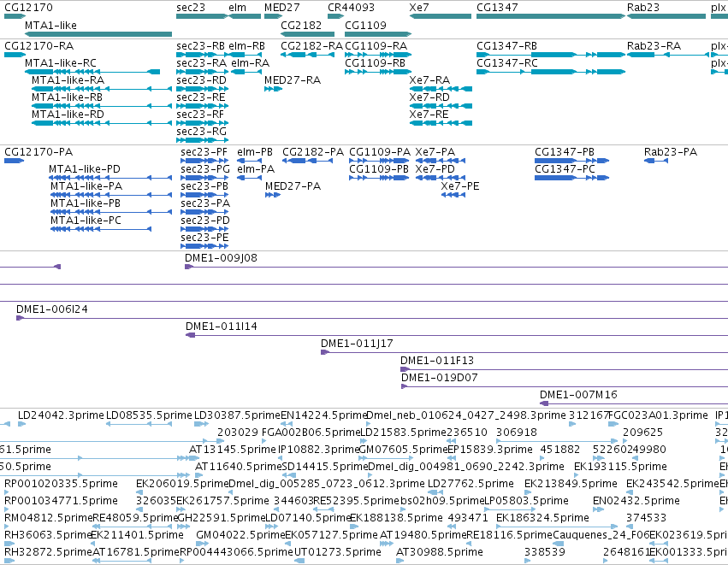Click protein CG2182-PA
The height and width of the screenshot is (565, 728).
click(x=307, y=161)
